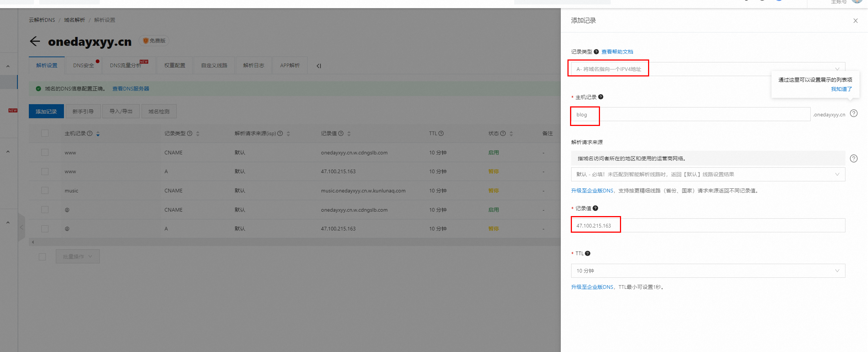This screenshot has width=868, height=352.
Task: Switch to the 自定义线路 tab
Action: coord(214,65)
